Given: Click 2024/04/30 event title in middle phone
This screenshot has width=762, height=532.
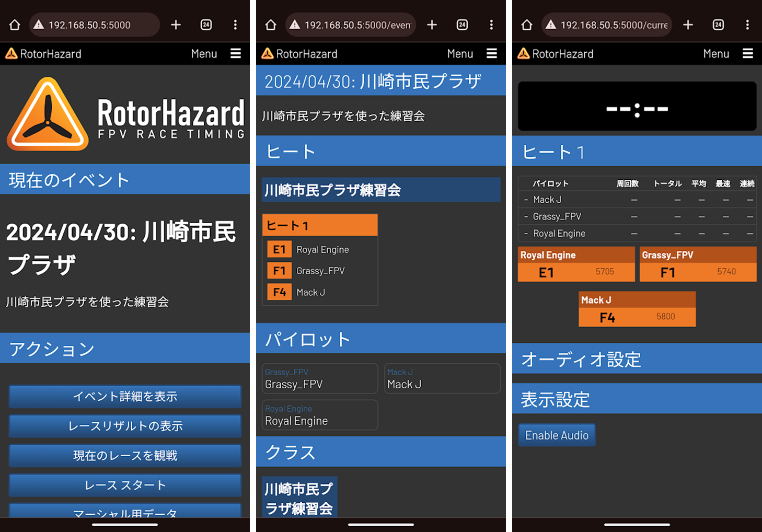Looking at the screenshot, I should (381, 80).
